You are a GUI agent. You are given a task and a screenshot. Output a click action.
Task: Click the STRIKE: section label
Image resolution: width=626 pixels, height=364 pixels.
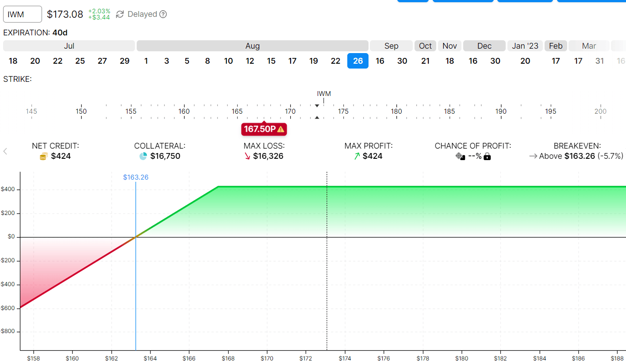(x=17, y=79)
